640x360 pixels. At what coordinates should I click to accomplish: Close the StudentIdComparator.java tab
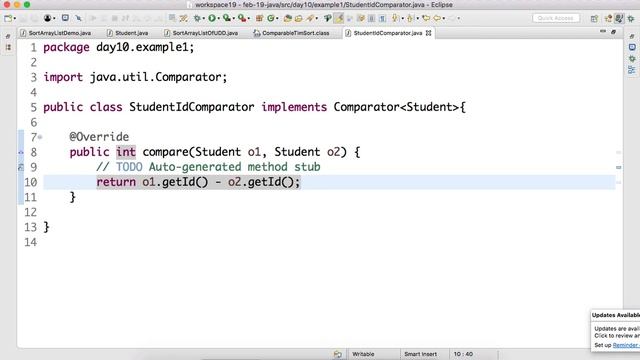point(429,33)
